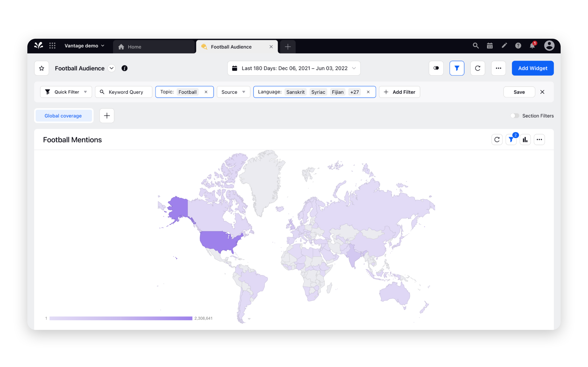Refresh the Football Mentions widget
This screenshot has height=367, width=588.
point(497,139)
